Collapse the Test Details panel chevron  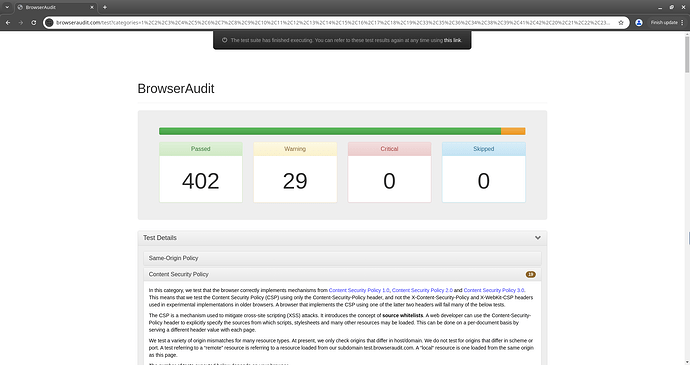(537, 238)
